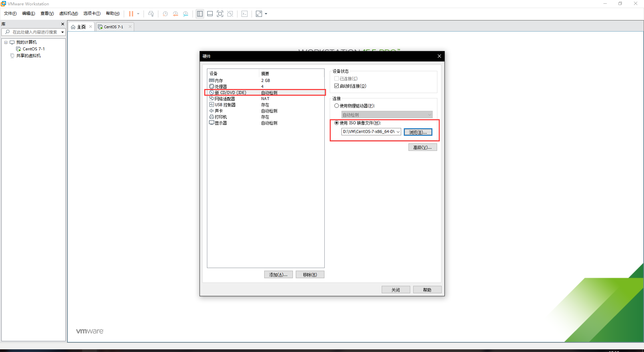
Task: Click the 添加(A)... button
Action: (x=278, y=274)
